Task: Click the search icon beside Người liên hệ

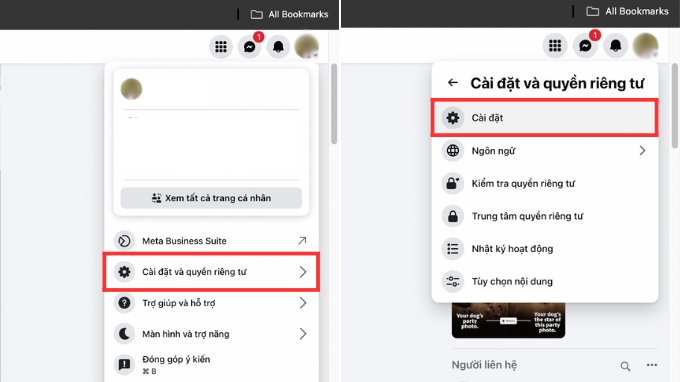Action: [625, 366]
